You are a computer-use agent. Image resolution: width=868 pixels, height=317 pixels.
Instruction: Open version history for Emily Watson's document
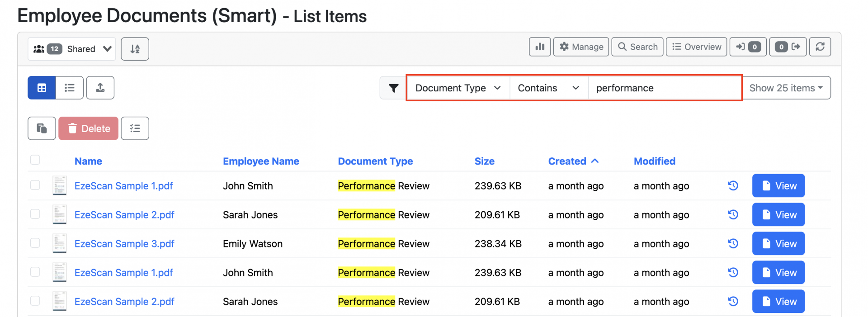[x=733, y=243]
